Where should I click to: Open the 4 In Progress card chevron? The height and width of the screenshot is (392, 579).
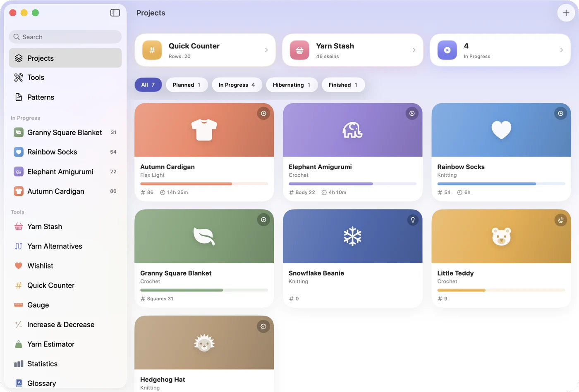coord(561,50)
